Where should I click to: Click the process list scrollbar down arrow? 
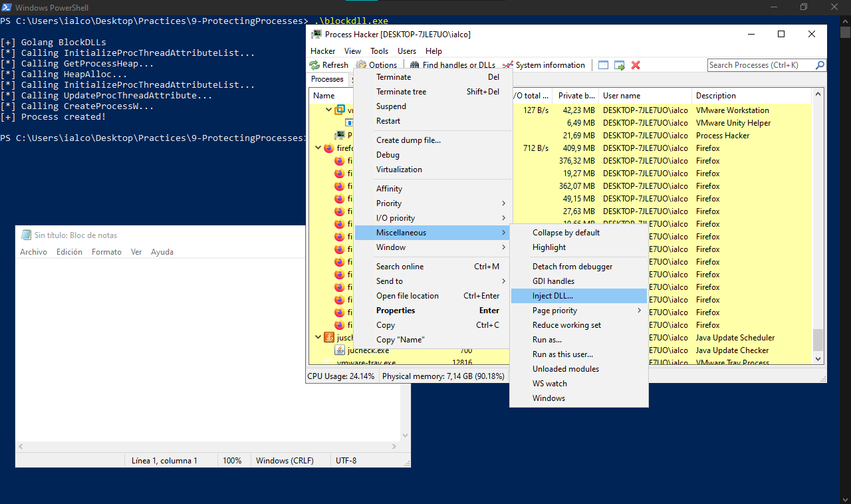[818, 359]
